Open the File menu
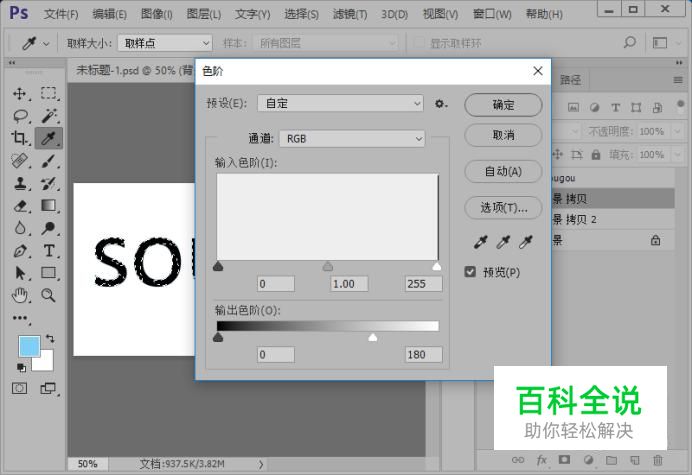Viewport: 692px width, 475px height. click(61, 14)
